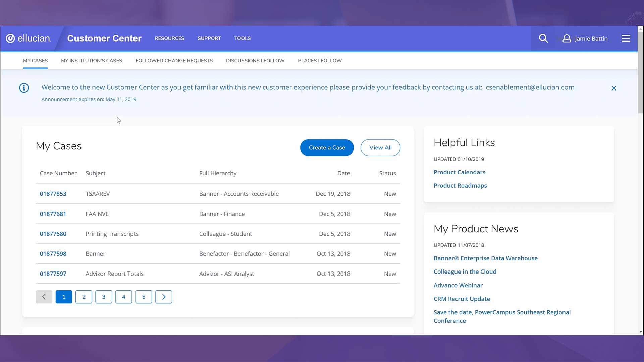Select page 3 in pagination
The image size is (644, 362).
click(x=104, y=297)
